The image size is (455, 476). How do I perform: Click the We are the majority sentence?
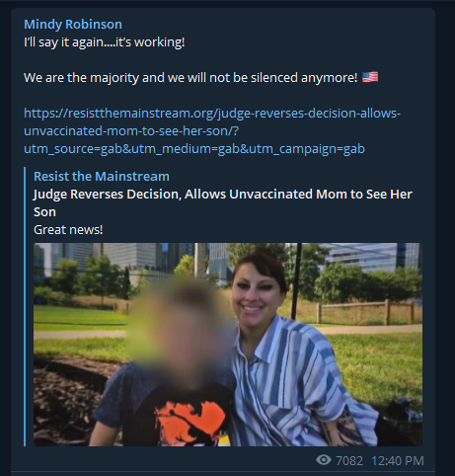(x=190, y=78)
